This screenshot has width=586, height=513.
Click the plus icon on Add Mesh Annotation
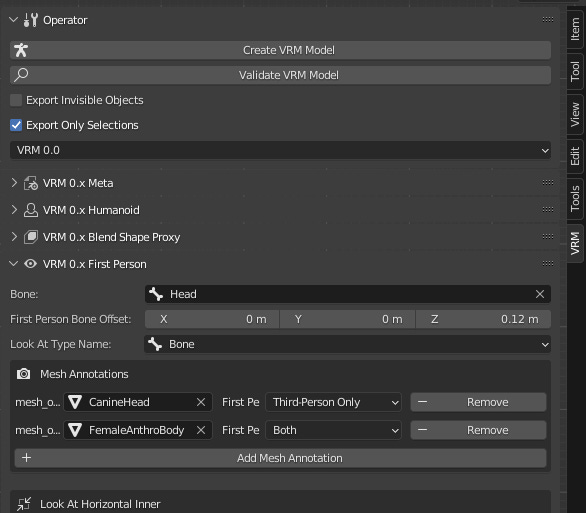pos(27,458)
